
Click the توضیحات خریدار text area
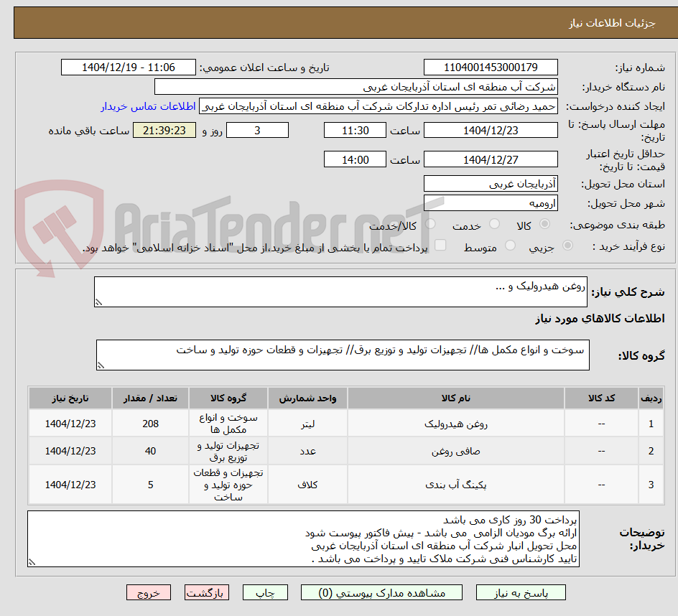tap(303, 538)
